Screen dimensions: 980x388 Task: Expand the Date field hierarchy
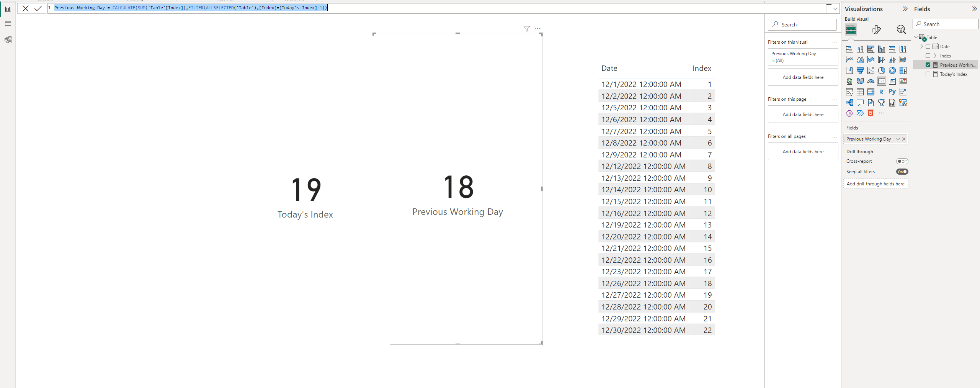click(922, 46)
